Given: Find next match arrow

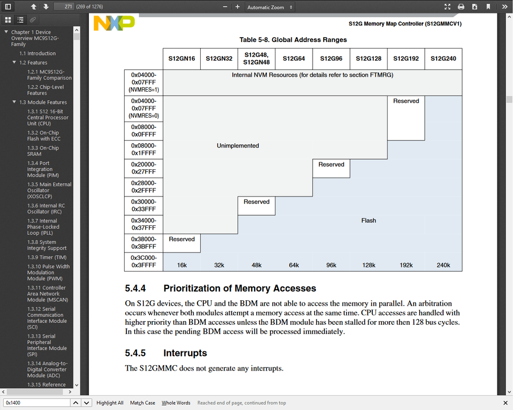Looking at the screenshot, I should [x=86, y=403].
